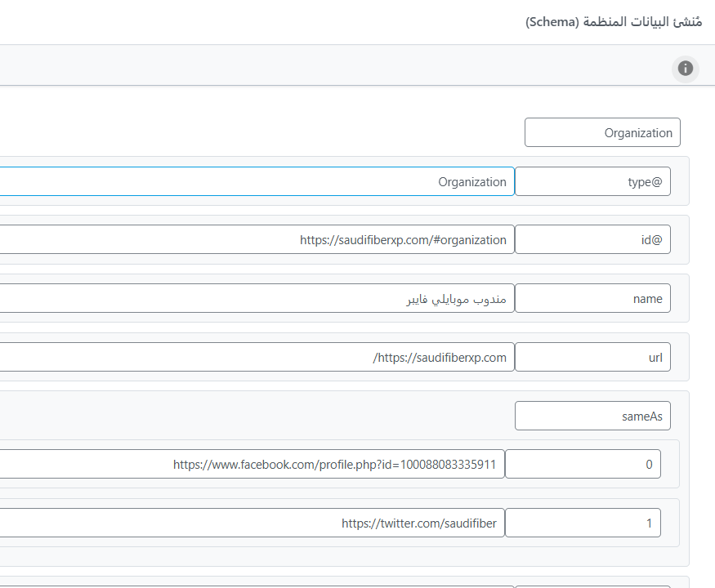
Task: Click the name key field
Action: pos(592,299)
